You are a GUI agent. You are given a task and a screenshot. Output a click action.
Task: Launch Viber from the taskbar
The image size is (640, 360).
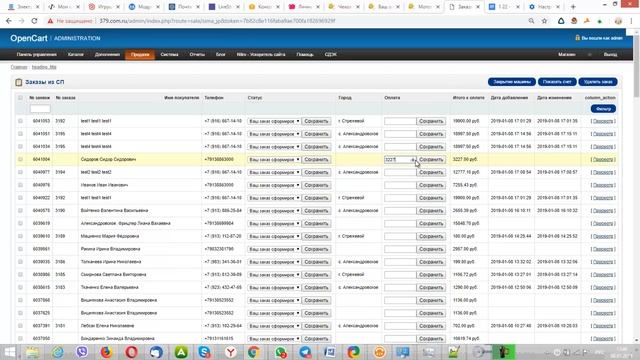[x=82, y=352]
